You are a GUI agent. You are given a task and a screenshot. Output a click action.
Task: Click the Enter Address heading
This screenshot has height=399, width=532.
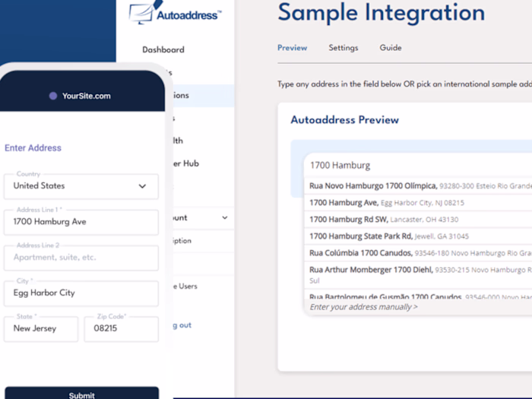[x=33, y=148]
